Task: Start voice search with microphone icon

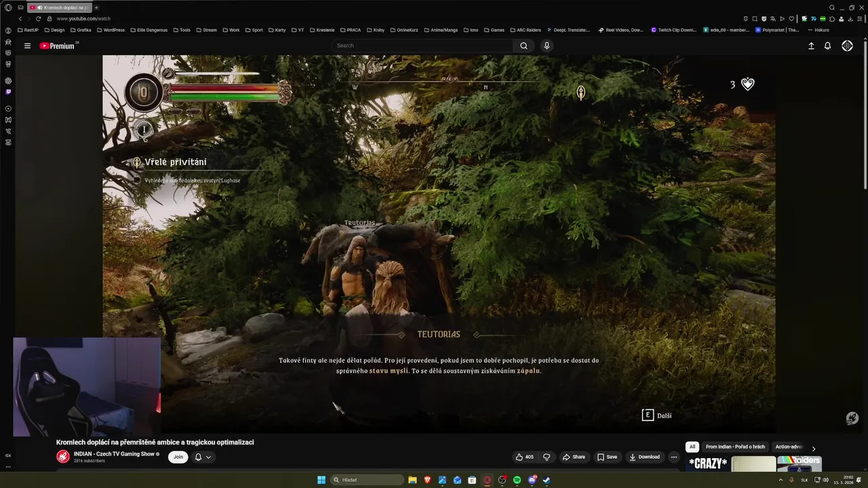Action: (x=547, y=45)
